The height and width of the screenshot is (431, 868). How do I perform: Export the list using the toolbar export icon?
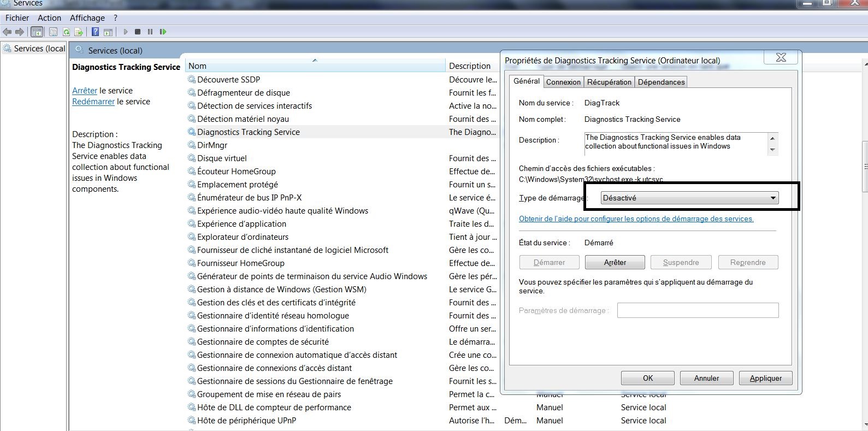click(x=79, y=32)
